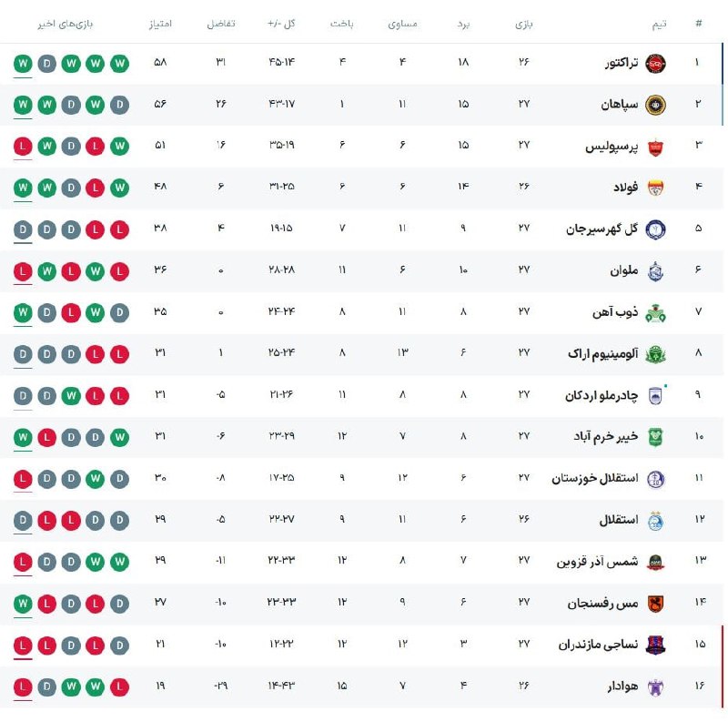Open the شمس آذر قزوین team name link
This screenshot has width=728, height=722.
598,562
